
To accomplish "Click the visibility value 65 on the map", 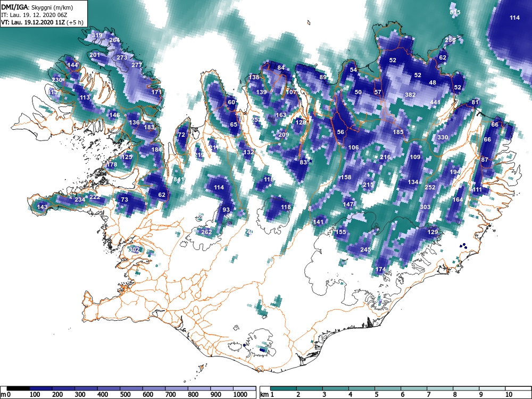I will coord(234,124).
